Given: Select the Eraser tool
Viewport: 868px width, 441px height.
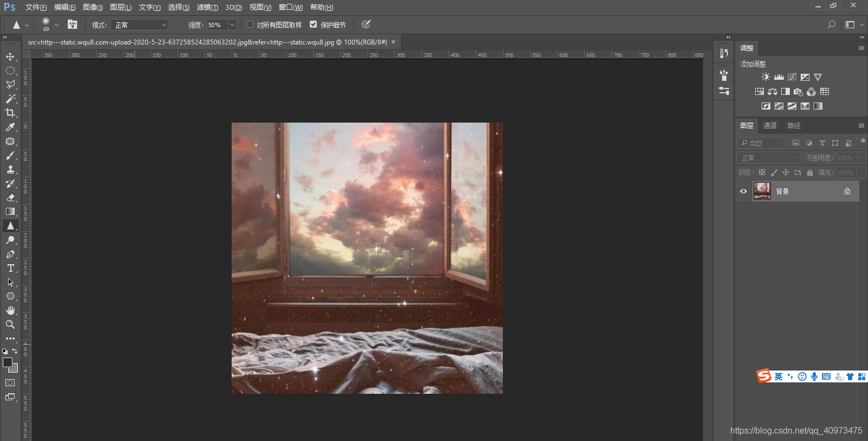Looking at the screenshot, I should pos(10,197).
